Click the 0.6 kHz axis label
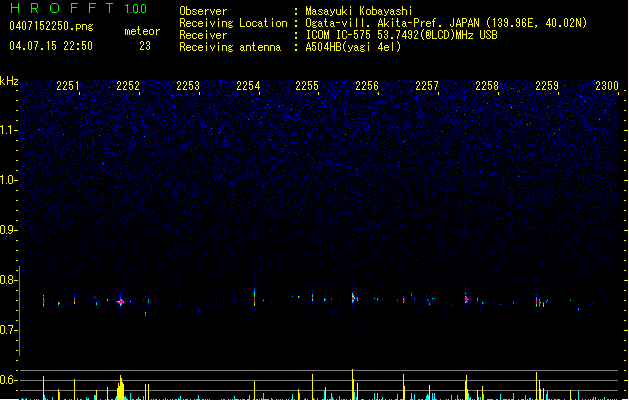The width and height of the screenshot is (629, 400). [x=8, y=380]
